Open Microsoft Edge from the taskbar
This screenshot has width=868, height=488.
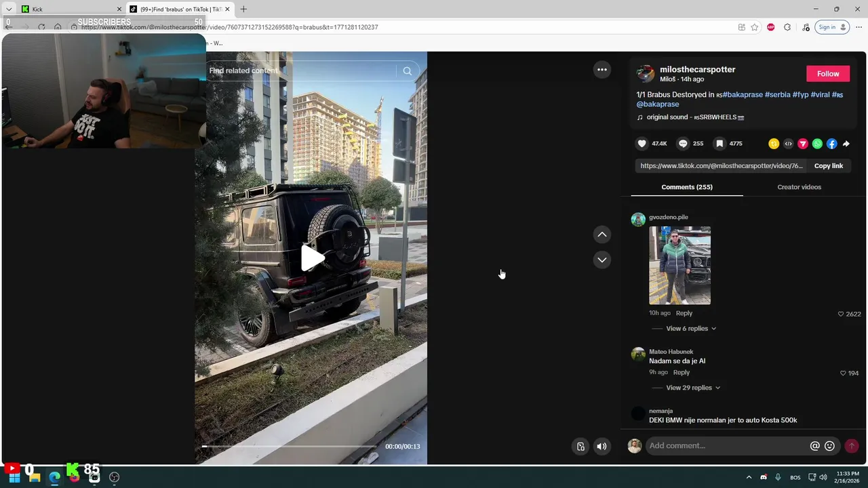point(54,477)
